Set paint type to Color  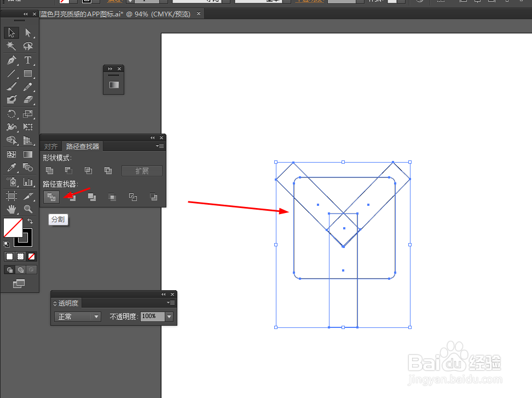[9, 257]
